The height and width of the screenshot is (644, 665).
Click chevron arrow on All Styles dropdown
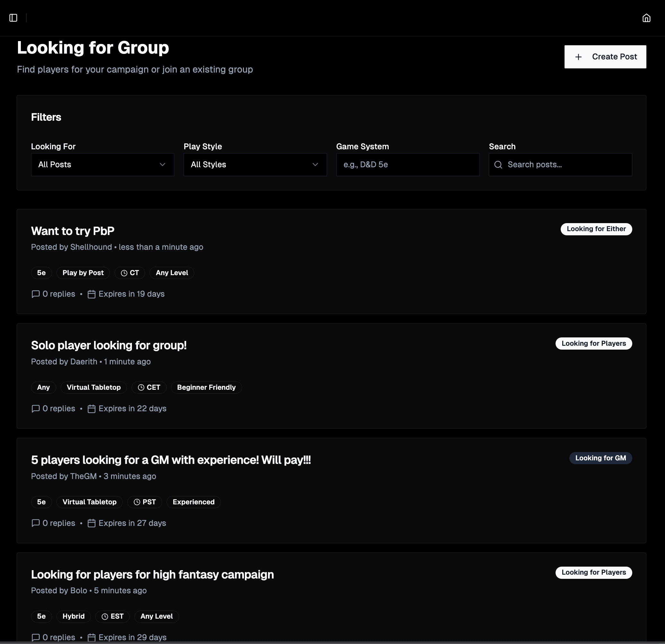click(315, 165)
